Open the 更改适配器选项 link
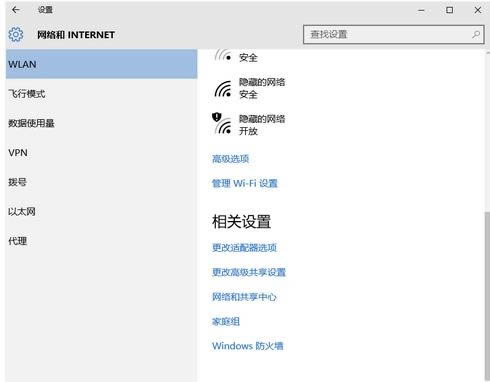This screenshot has height=382, width=490. click(x=244, y=247)
